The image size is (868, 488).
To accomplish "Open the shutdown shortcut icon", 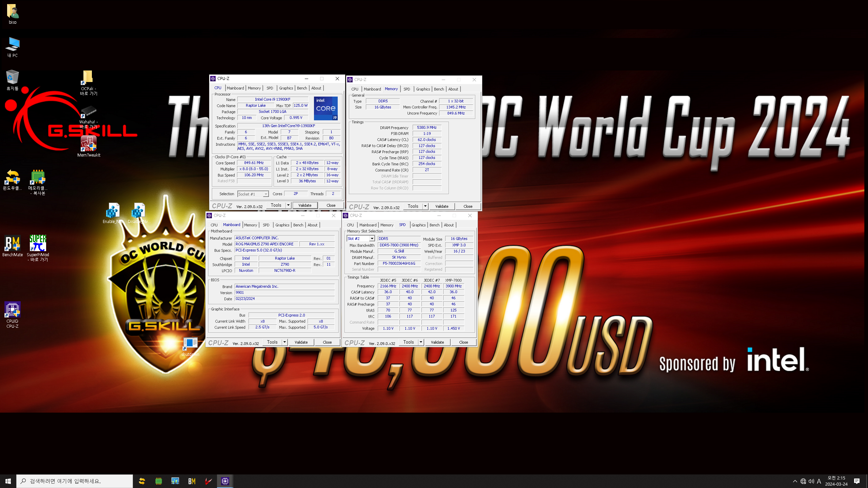I will (190, 346).
